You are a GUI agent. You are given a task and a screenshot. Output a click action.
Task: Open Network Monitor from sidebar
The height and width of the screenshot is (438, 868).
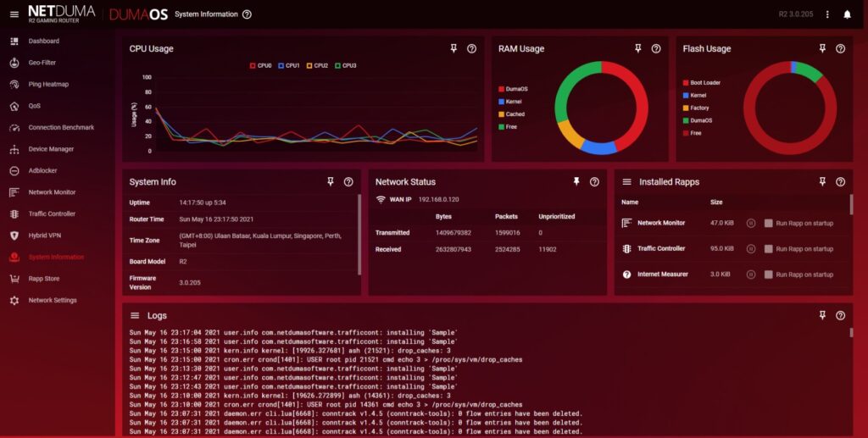pyautogui.click(x=52, y=192)
